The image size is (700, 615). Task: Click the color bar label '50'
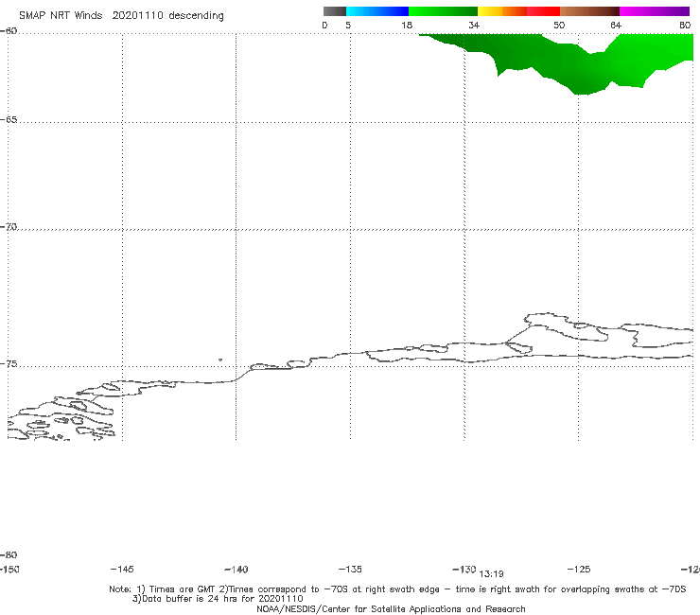[559, 25]
